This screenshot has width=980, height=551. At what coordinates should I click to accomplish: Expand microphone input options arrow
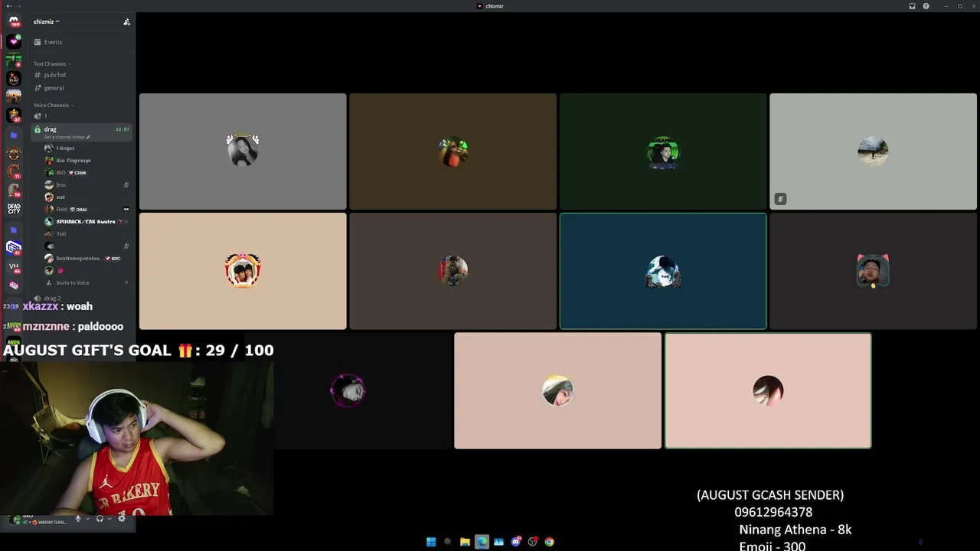87,519
